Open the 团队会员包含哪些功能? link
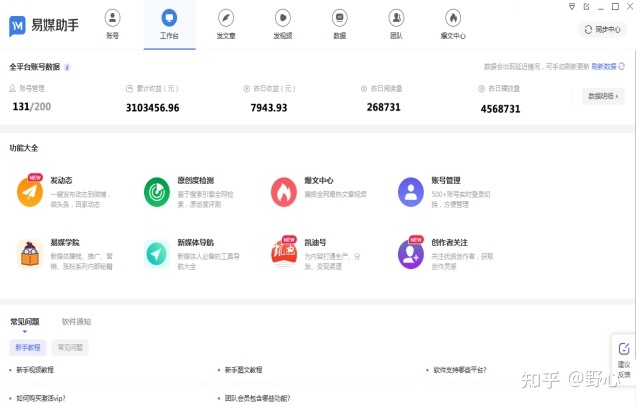Image resolution: width=637 pixels, height=405 pixels. pos(258,398)
